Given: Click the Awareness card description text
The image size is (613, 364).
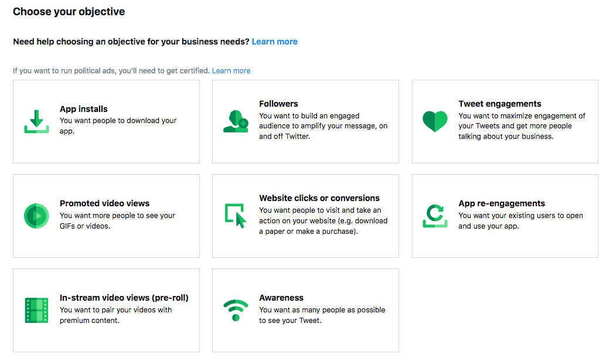Looking at the screenshot, I should (322, 315).
